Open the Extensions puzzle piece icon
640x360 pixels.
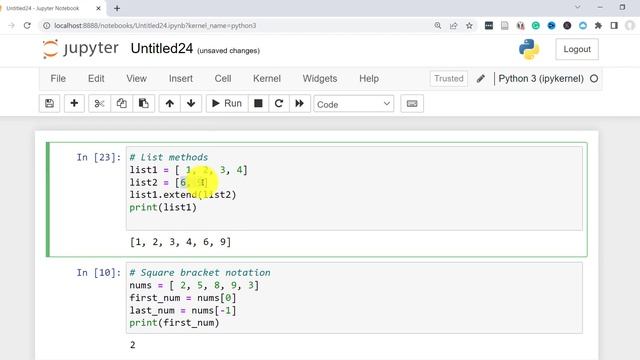[x=598, y=26]
